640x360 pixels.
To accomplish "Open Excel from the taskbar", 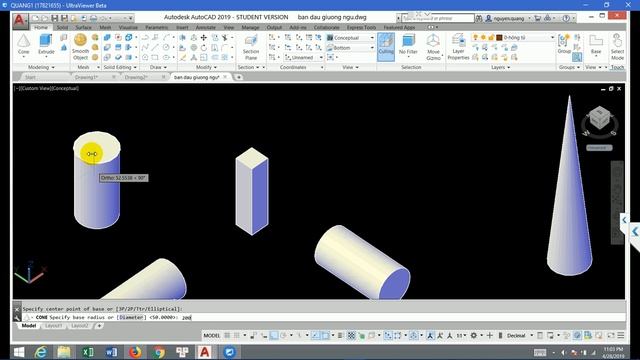I will coord(88,352).
